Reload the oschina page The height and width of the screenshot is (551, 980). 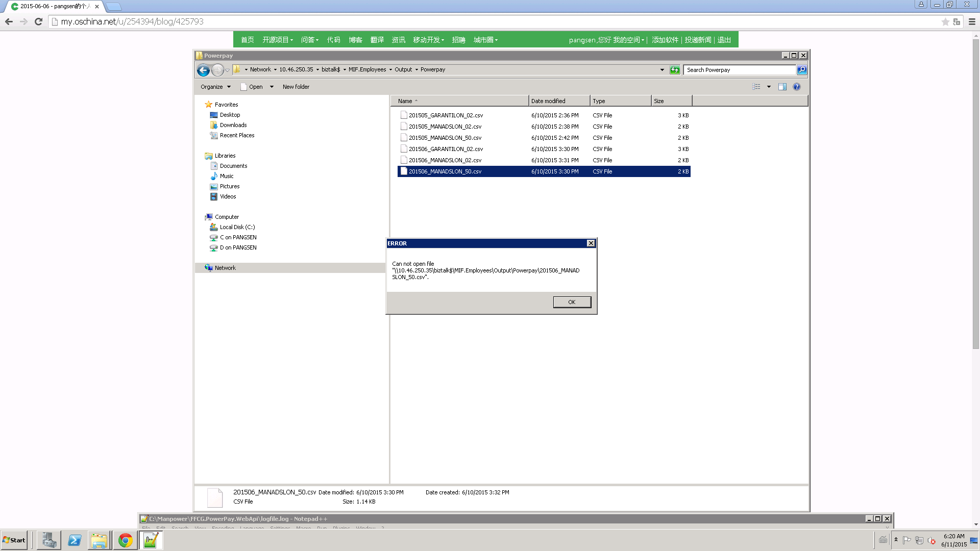[x=38, y=21]
